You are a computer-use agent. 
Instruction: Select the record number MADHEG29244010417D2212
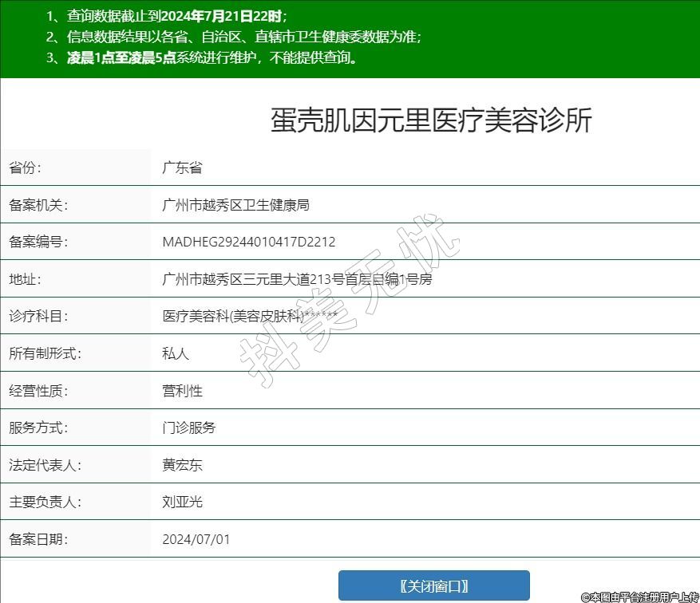tap(248, 242)
